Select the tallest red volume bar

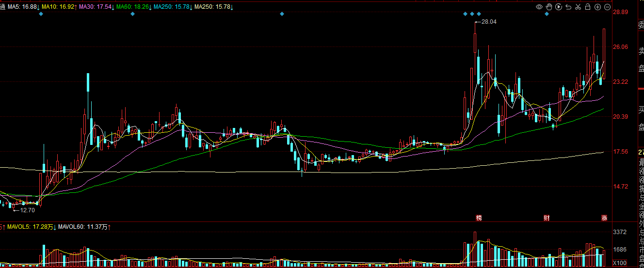tap(475, 249)
